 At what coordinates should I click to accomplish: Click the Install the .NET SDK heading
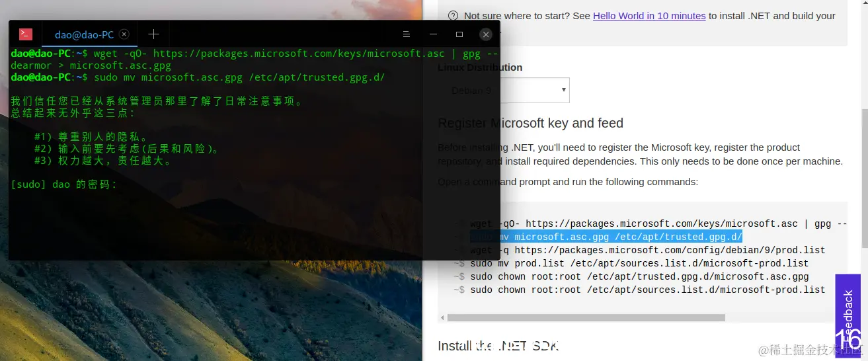pos(498,345)
